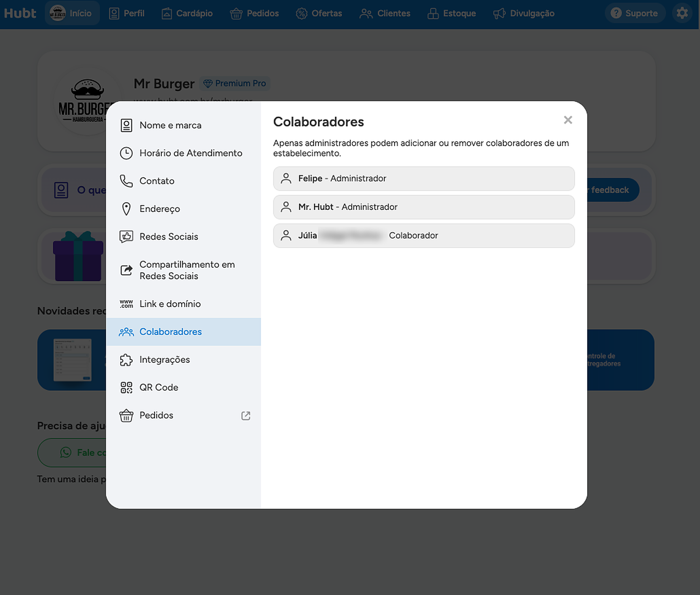Select Mr. Hubt - Administrador row

(x=424, y=207)
